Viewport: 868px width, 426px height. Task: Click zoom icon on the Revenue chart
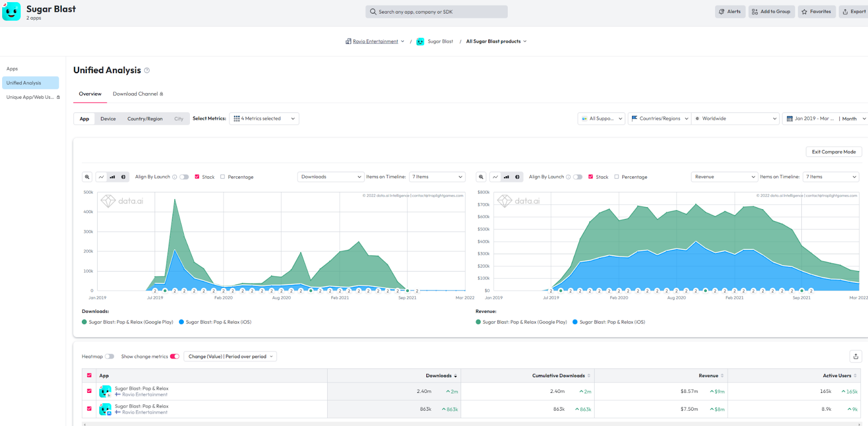click(x=481, y=177)
